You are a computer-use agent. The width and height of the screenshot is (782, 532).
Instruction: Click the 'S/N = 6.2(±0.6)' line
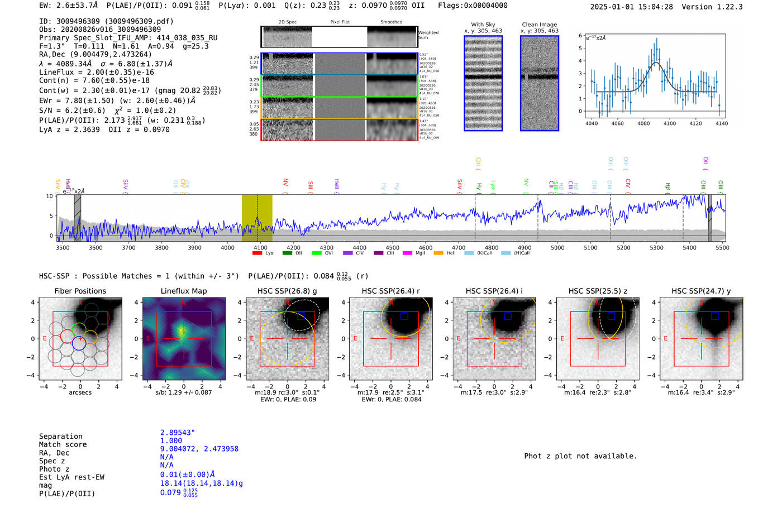(72, 111)
